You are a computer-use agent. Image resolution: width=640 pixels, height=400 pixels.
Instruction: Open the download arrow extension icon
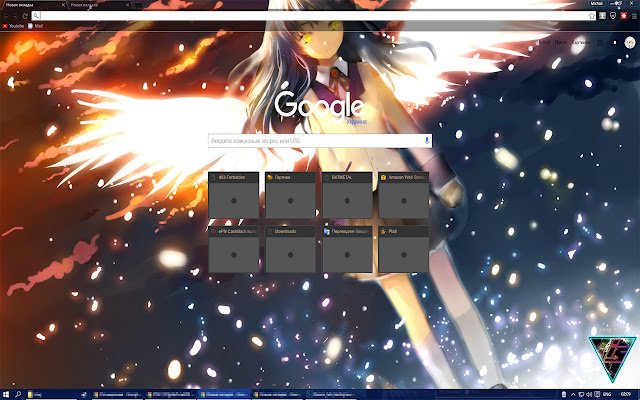(x=602, y=16)
